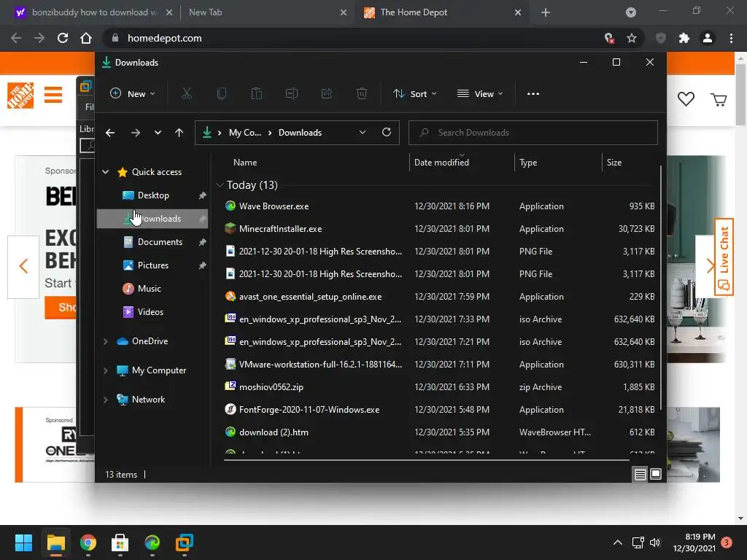Click the Cut scissors icon in Downloads toolbar
747x560 pixels.
(186, 94)
